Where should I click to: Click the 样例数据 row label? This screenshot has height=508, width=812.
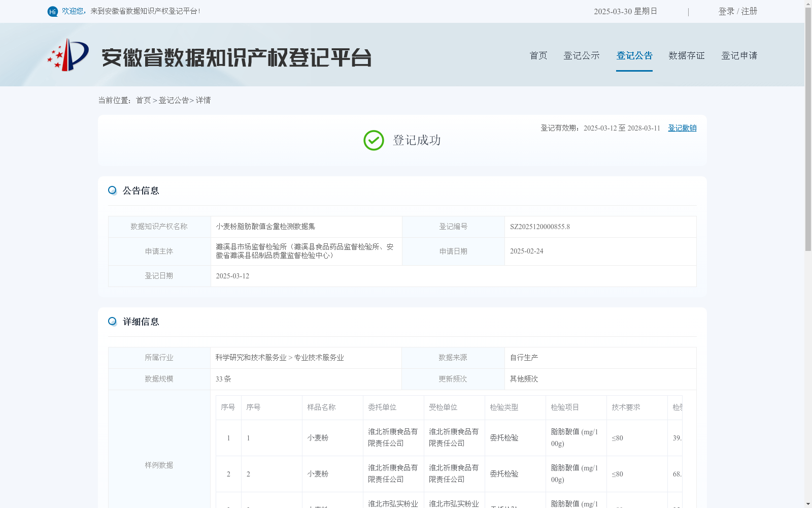[x=159, y=465]
